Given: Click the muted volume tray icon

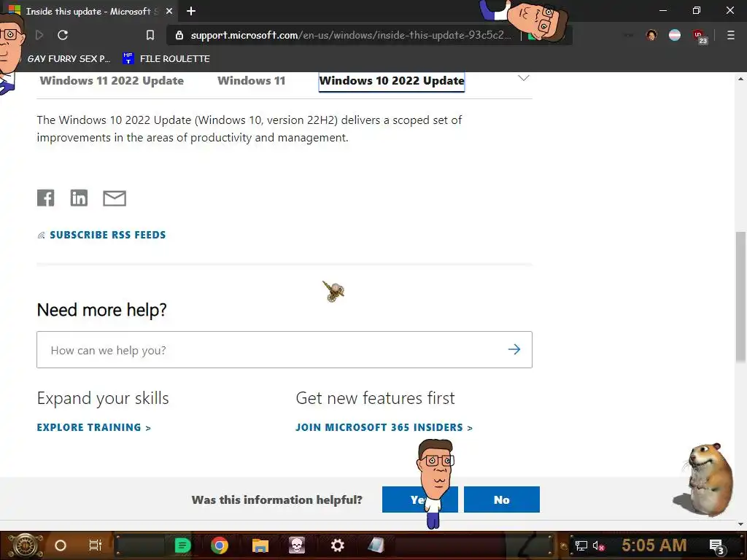Looking at the screenshot, I should [x=599, y=545].
